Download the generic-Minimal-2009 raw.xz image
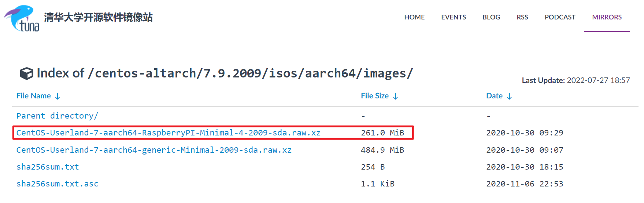 [154, 150]
